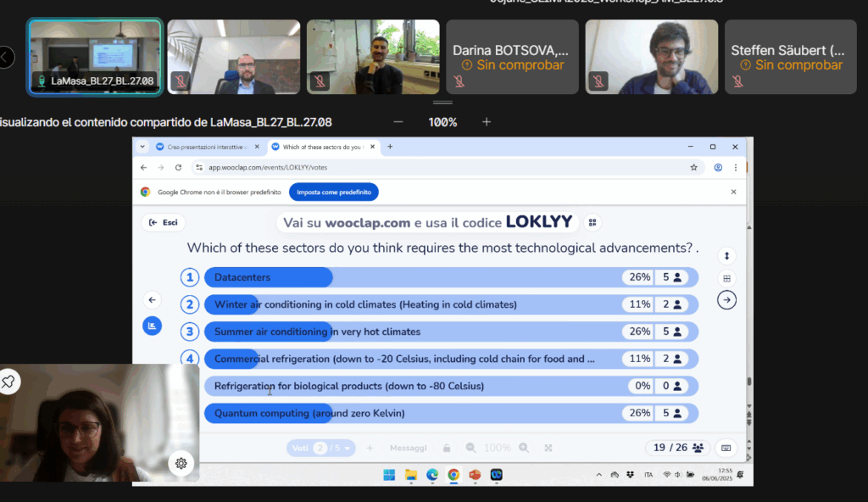Image resolution: width=868 pixels, height=502 pixels.
Task: Unpin the self-view video with pin icon
Action: click(8, 382)
